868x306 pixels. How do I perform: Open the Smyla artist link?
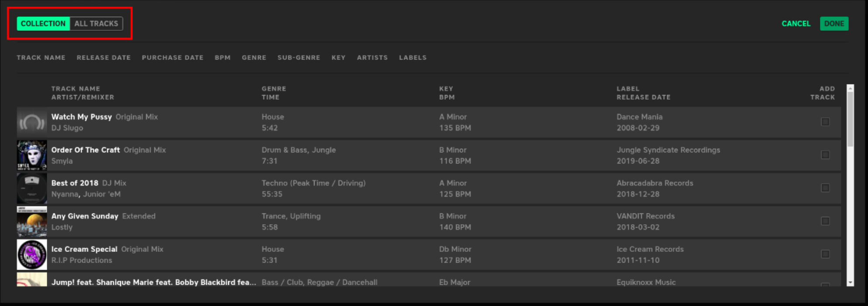[62, 161]
